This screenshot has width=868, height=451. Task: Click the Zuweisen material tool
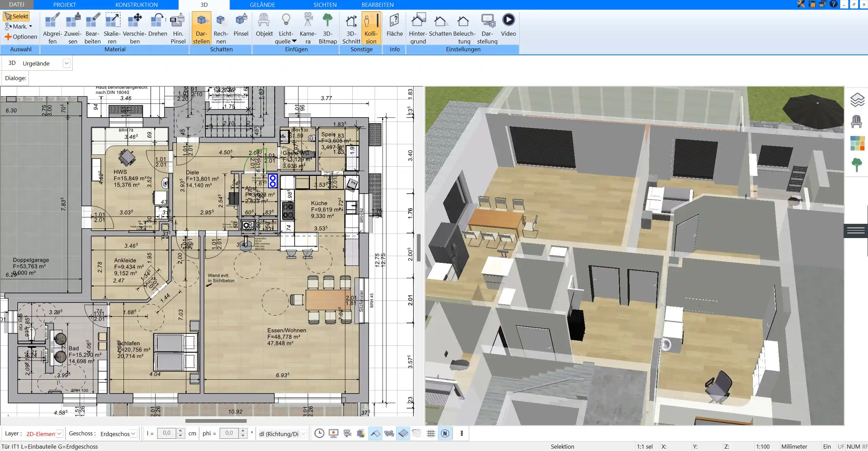[x=73, y=28]
